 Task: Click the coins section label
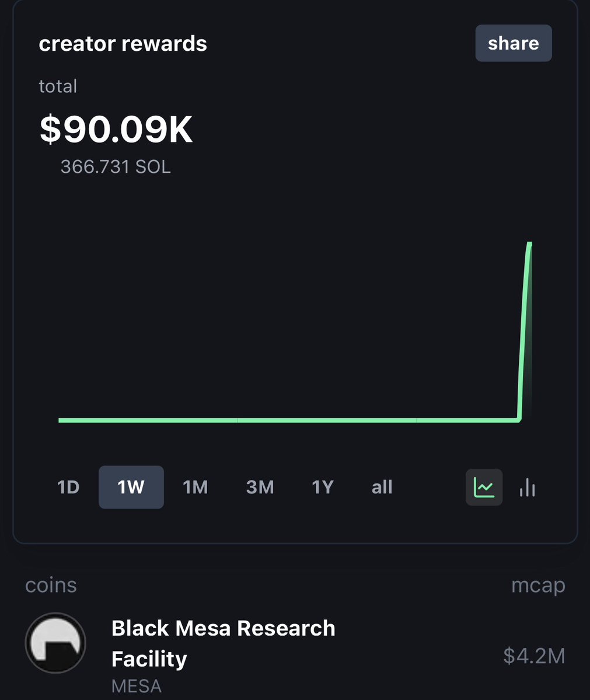[51, 585]
